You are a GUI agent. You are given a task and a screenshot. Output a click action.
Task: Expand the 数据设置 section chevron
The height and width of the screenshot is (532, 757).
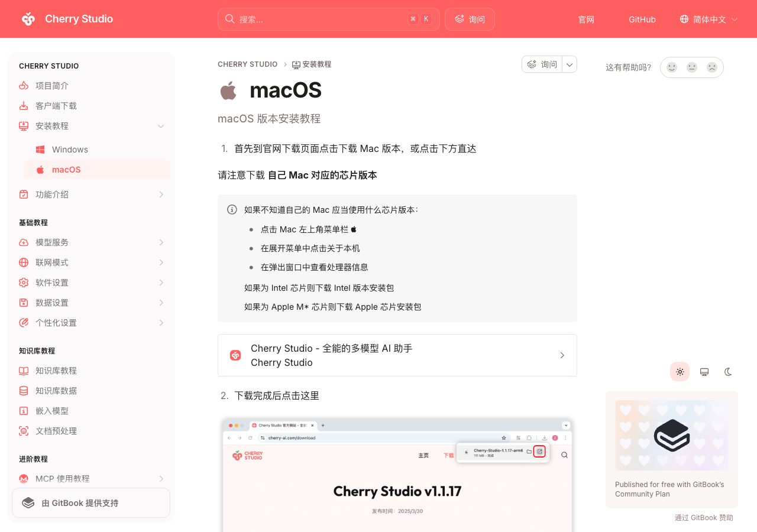point(161,303)
